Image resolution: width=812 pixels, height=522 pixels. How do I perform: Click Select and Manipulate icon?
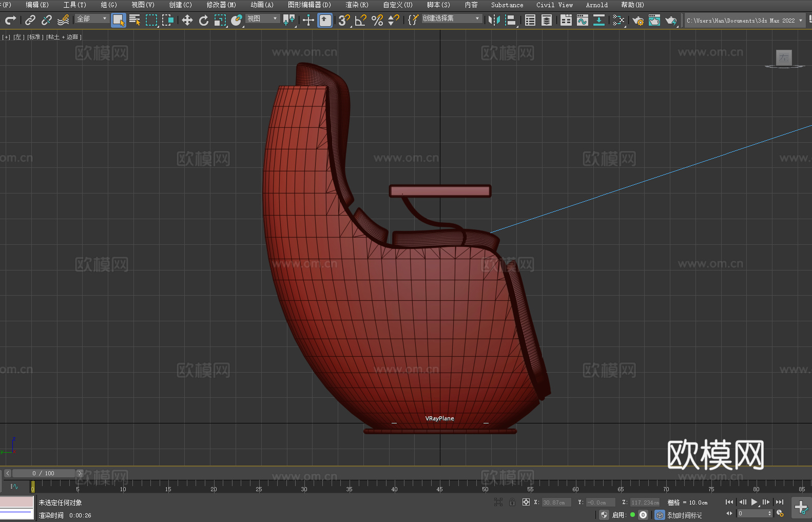pyautogui.click(x=308, y=20)
